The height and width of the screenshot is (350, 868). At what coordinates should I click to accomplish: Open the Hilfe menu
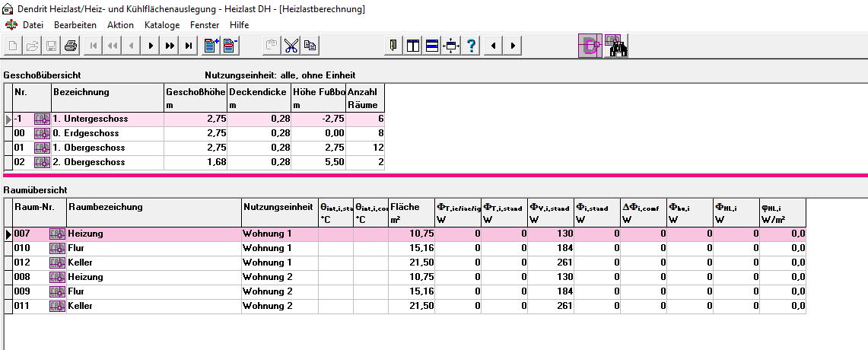(x=240, y=25)
